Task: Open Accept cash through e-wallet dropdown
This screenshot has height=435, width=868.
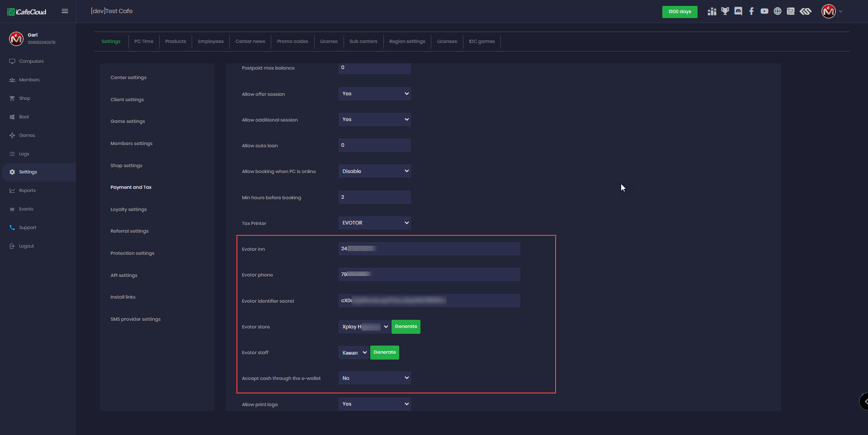Action: click(x=374, y=378)
